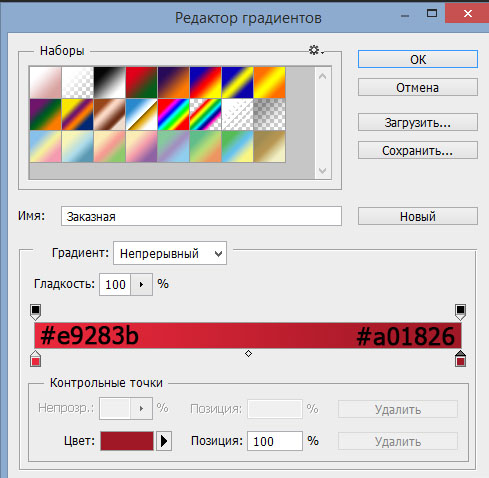This screenshot has height=478, width=489.
Task: Pick the pastel green to orange preset
Action: 206,146
